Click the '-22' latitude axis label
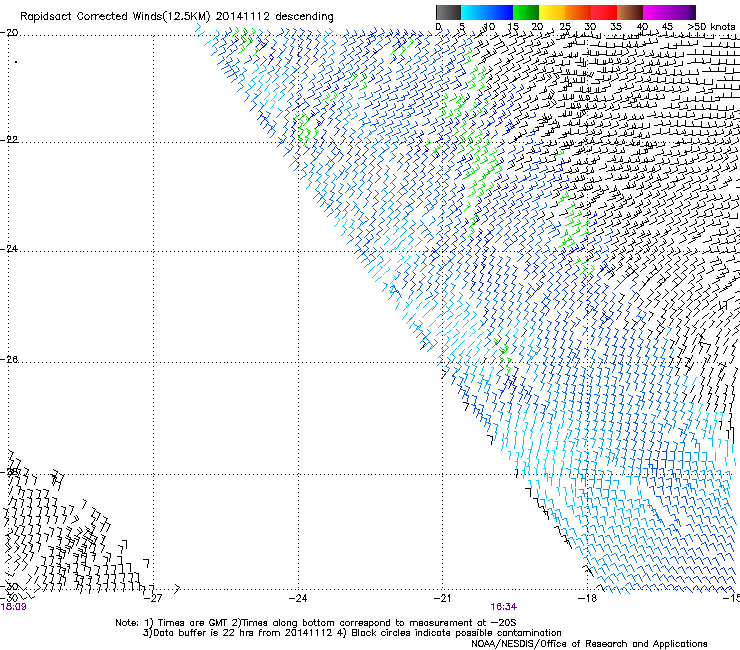Viewport: 740px width, 650px height. [x=9, y=140]
